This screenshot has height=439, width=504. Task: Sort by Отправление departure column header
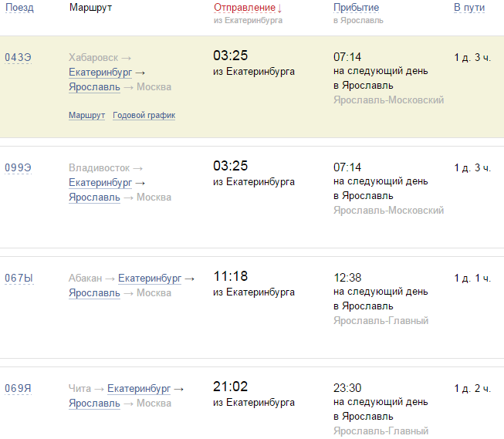click(245, 8)
